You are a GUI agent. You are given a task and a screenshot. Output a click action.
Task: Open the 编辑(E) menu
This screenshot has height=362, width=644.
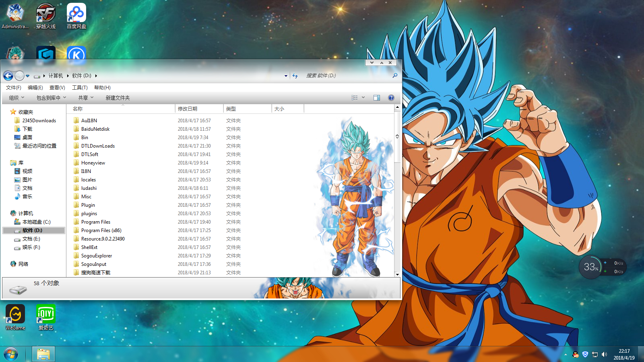[x=35, y=88]
